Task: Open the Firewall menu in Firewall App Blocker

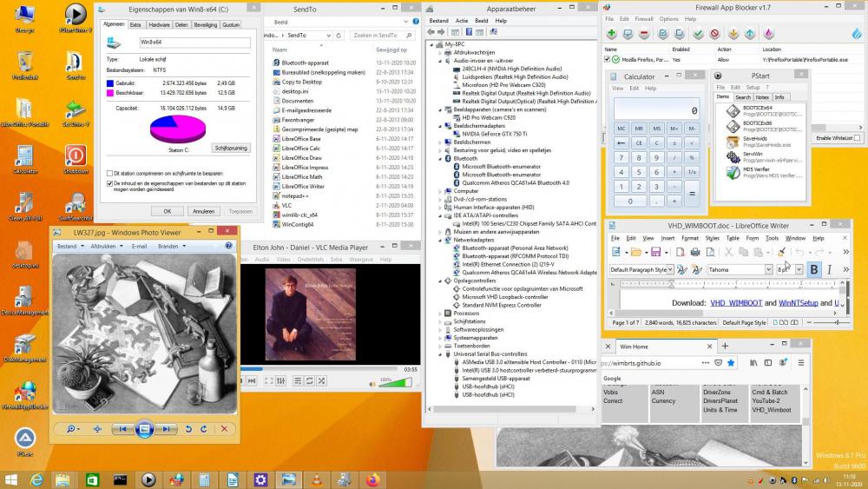Action: coord(644,18)
